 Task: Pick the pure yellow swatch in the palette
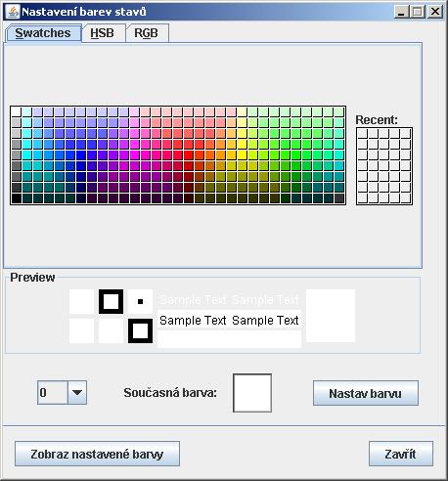(242, 155)
